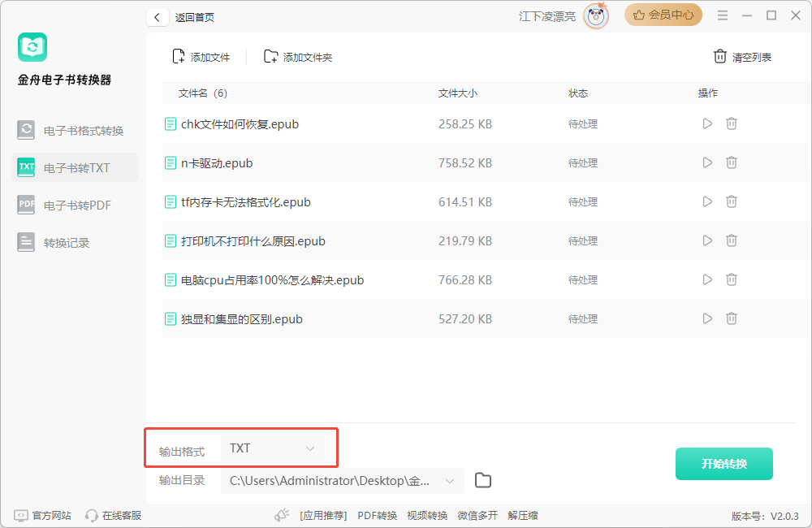The image size is (812, 528).
Task: Open the 输出目录 path dropdown
Action: coord(343,481)
